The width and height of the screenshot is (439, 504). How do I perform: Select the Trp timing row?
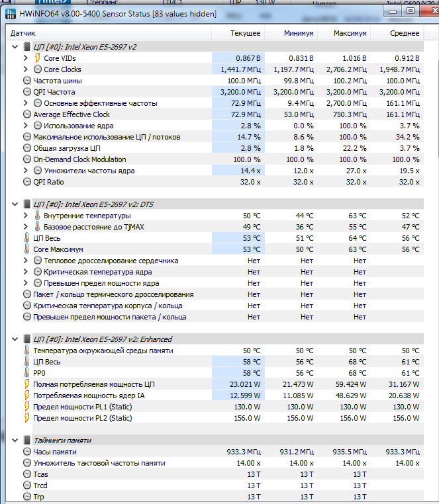(222, 497)
